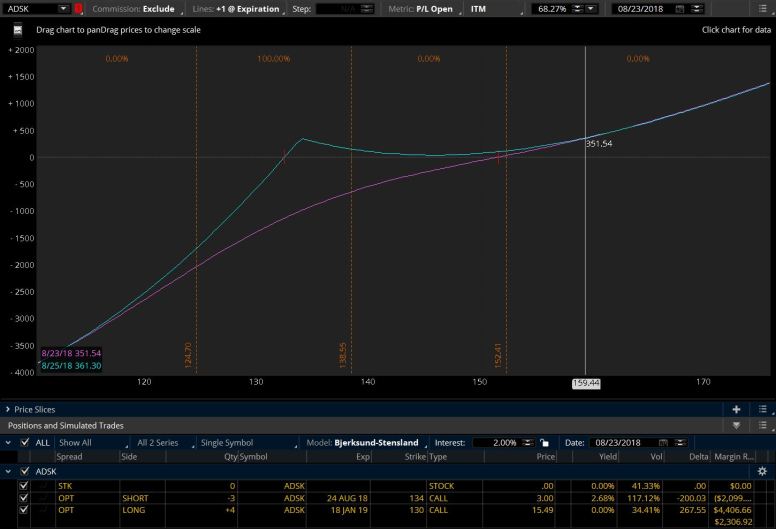Click the chart print icon at top-left
Screen dimensions: 776x529
click(17, 30)
